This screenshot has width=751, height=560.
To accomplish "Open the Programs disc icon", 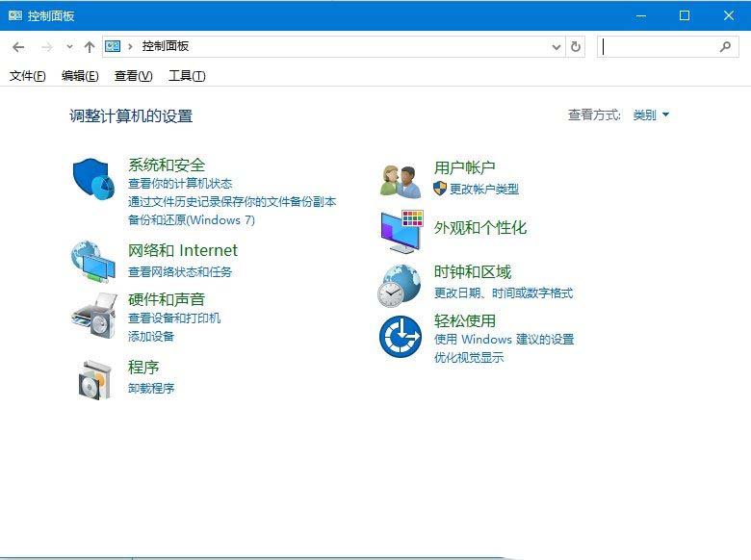I will [94, 380].
